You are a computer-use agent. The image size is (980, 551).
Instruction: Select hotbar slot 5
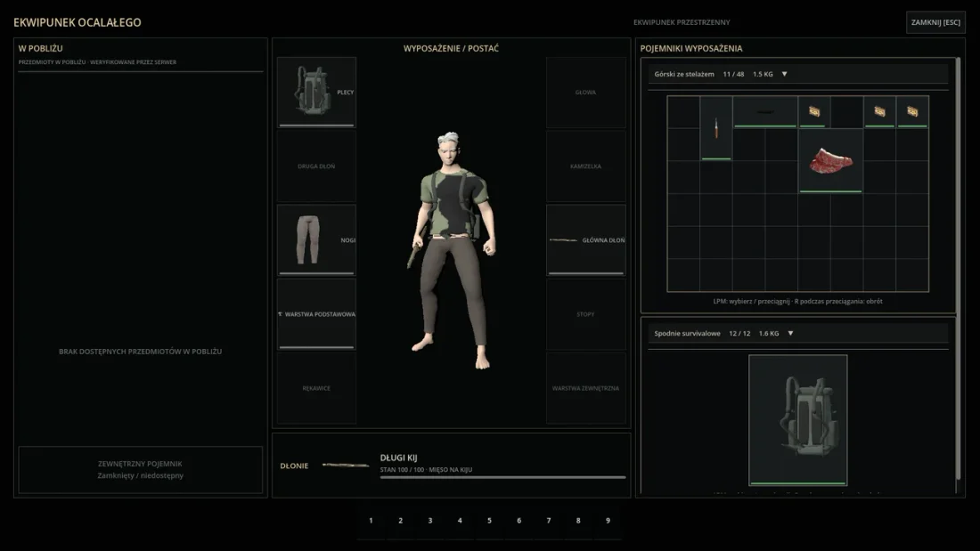(x=489, y=521)
